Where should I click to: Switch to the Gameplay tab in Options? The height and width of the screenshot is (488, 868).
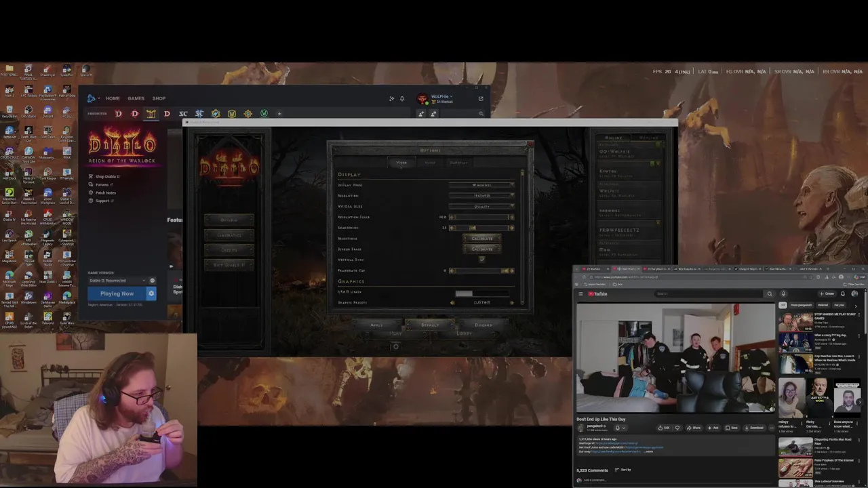pos(459,163)
